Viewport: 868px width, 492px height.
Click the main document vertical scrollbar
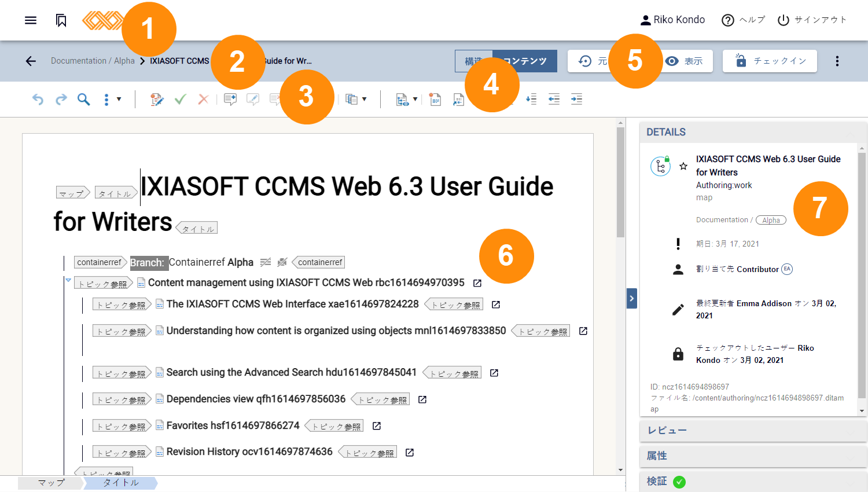620,182
